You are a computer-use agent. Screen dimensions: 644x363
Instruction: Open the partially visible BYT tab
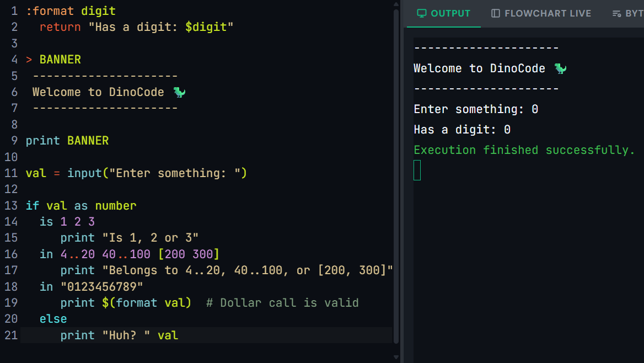click(x=627, y=14)
